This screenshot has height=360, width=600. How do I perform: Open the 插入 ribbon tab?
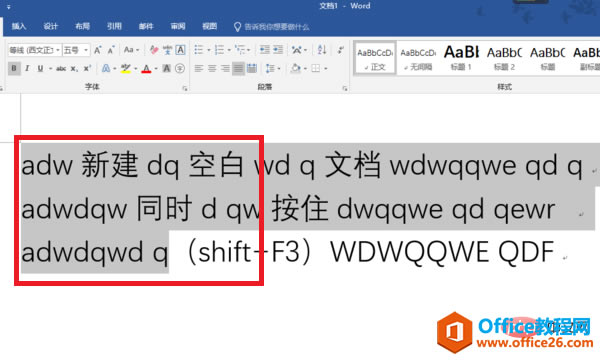tap(19, 26)
